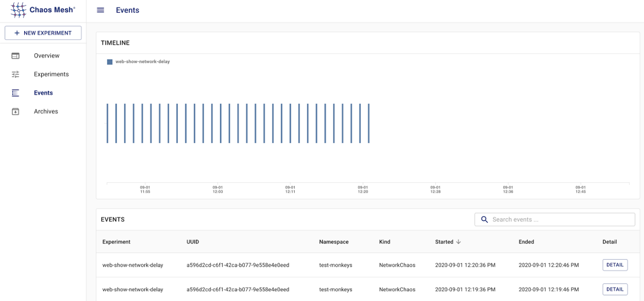Image resolution: width=644 pixels, height=301 pixels.
Task: Click the Events list icon
Action: 16,93
